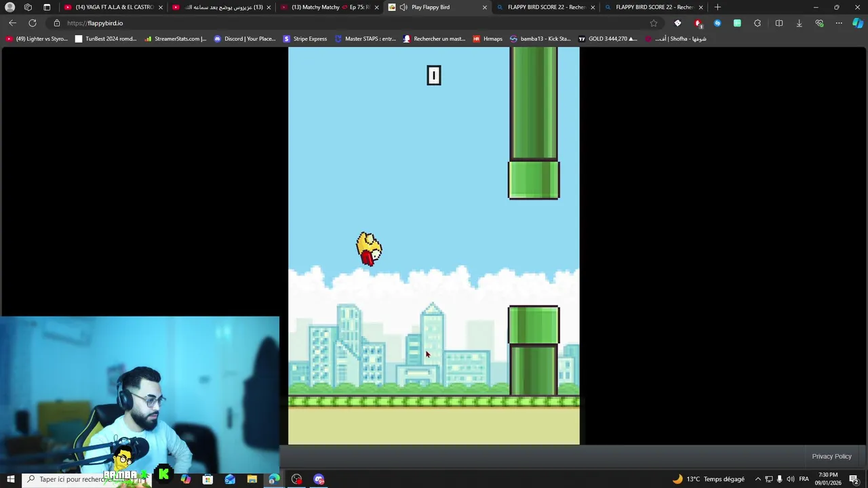
Task: Open the Stripe Express bookmark
Action: (305, 39)
